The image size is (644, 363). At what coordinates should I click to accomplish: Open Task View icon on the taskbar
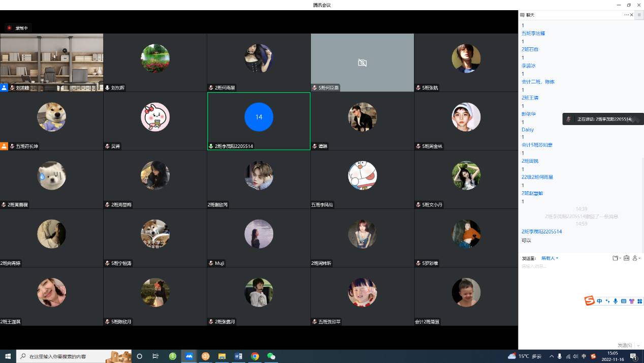(156, 356)
